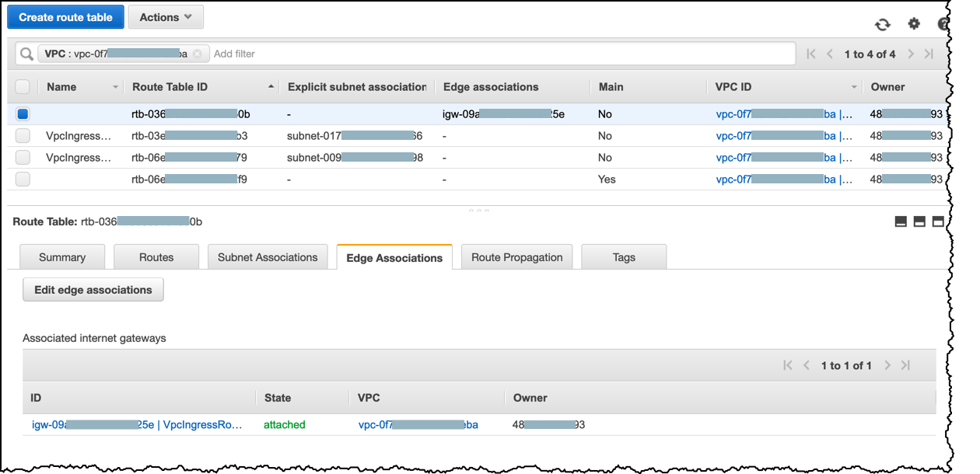This screenshot has width=980, height=474.
Task: Click the search magnifier in the filter bar
Action: pos(26,53)
